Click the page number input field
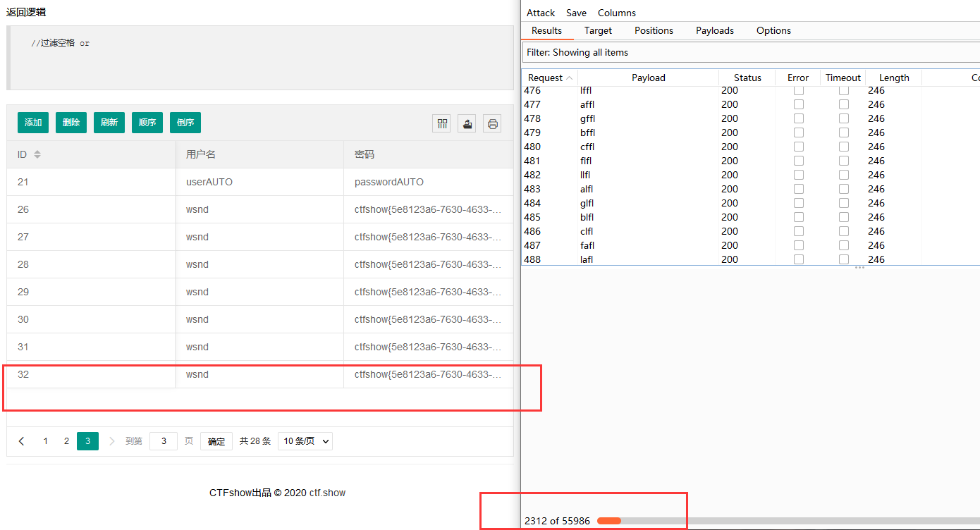Viewport: 980px width, 530px height. point(164,441)
